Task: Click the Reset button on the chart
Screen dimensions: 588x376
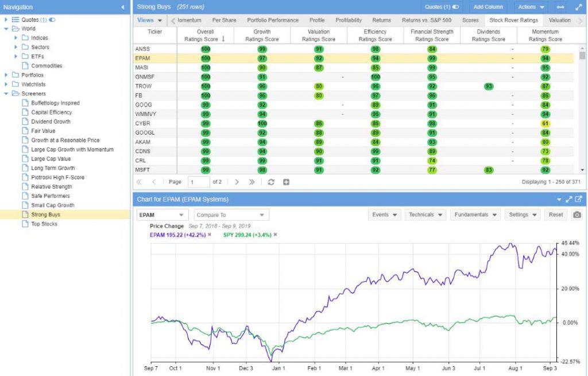Action: click(x=556, y=214)
